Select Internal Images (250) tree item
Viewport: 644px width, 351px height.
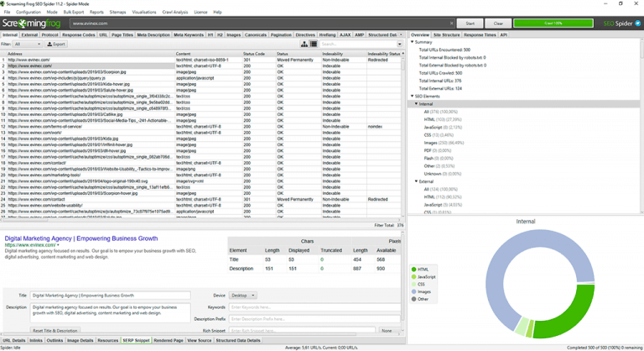(444, 143)
